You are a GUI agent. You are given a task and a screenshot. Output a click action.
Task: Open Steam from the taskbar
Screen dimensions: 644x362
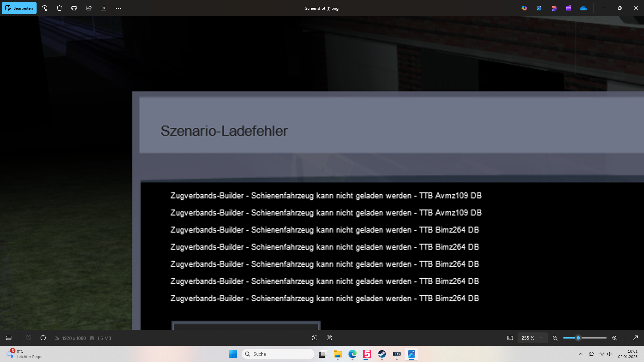point(382,354)
